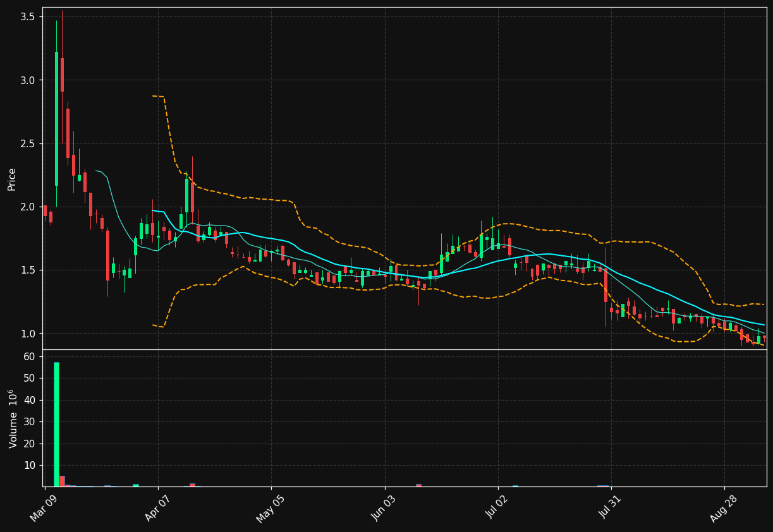Click the Jun 03 date label

click(x=382, y=509)
